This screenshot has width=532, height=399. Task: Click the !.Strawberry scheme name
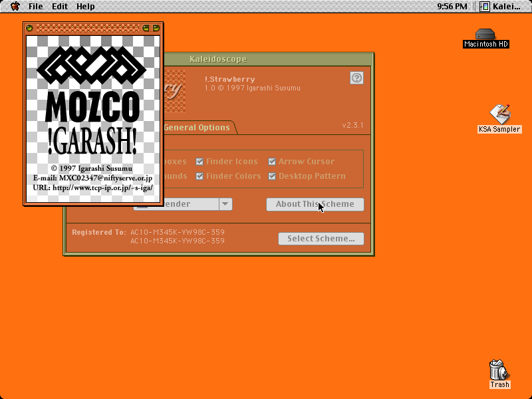pos(229,79)
